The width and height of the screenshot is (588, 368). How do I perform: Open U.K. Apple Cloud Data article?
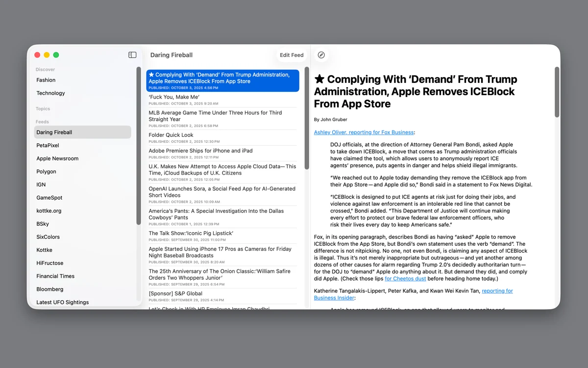coord(222,173)
